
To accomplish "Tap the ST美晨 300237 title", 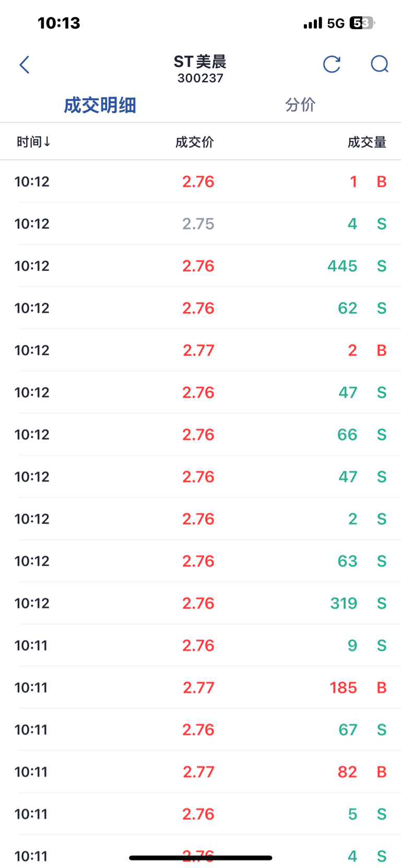I will coord(200,69).
